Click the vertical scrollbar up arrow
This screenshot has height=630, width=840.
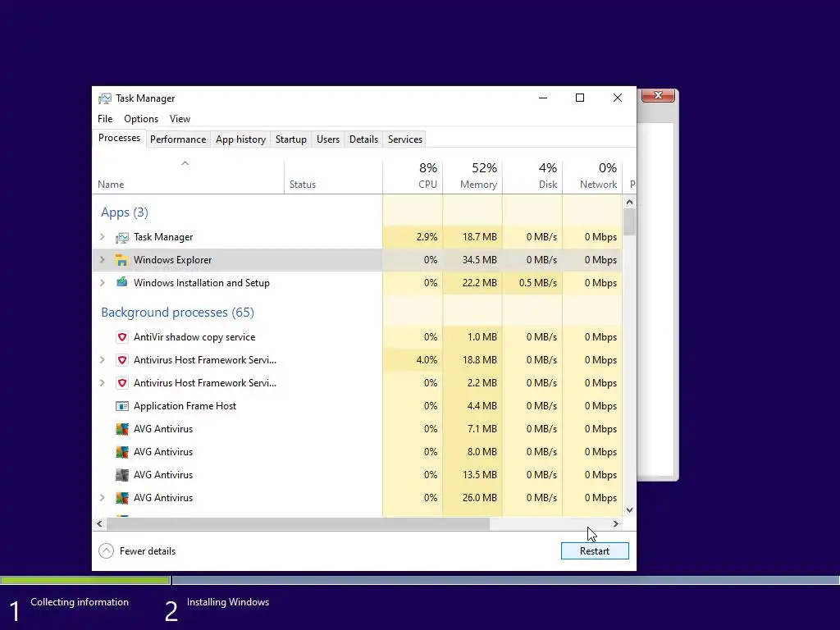(629, 202)
